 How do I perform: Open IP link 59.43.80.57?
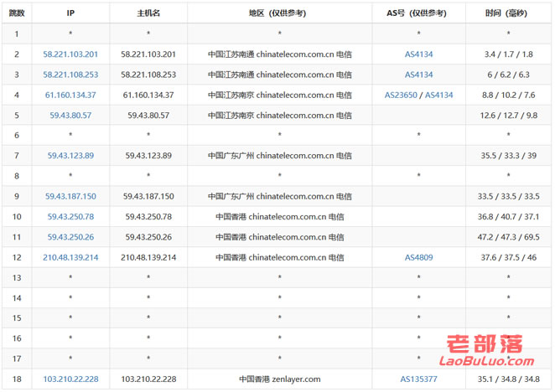coord(70,116)
